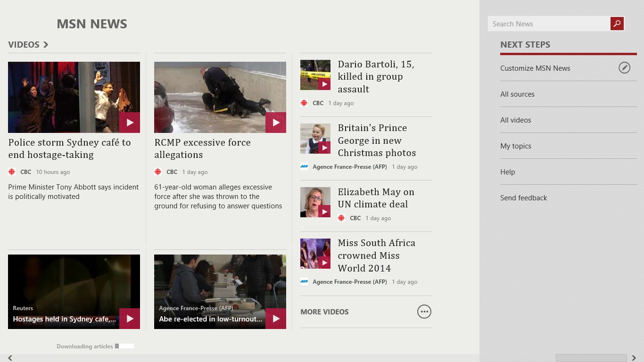This screenshot has height=362, width=644.
Task: Click the NEXT STEPS heading
Action: [x=525, y=45]
